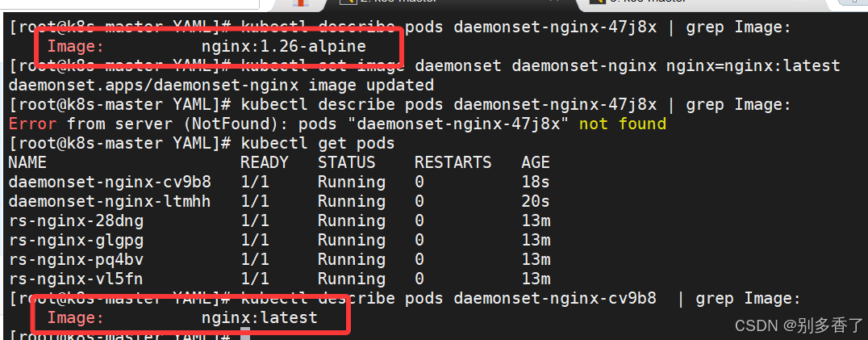868x340 pixels.
Task: Click '(NotFound):' in the server error line
Action: click(x=236, y=124)
